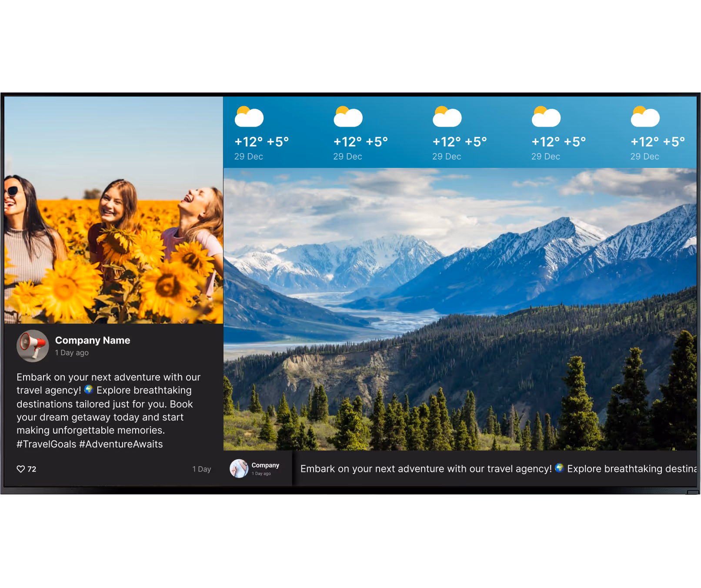This screenshot has width=701, height=588.
Task: Click the fourth forecast's "29 Dec" date
Action: tap(546, 157)
